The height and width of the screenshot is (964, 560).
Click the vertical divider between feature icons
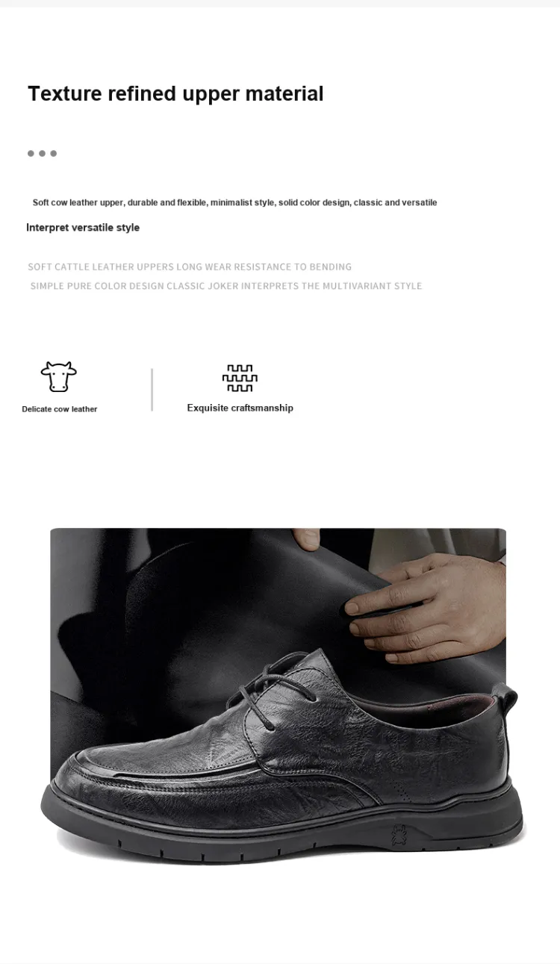[x=152, y=389]
